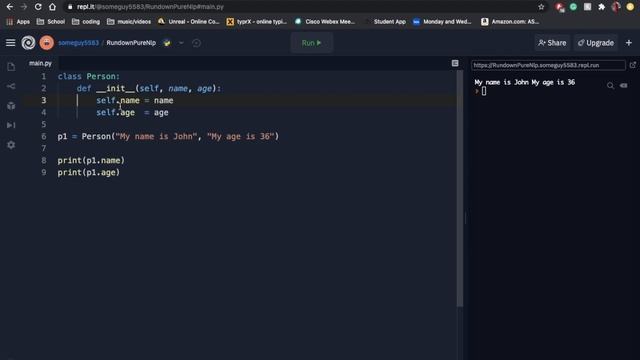Viewport: 640px width, 360px height.
Task: Open the orange user avatar
Action: click(x=47, y=42)
